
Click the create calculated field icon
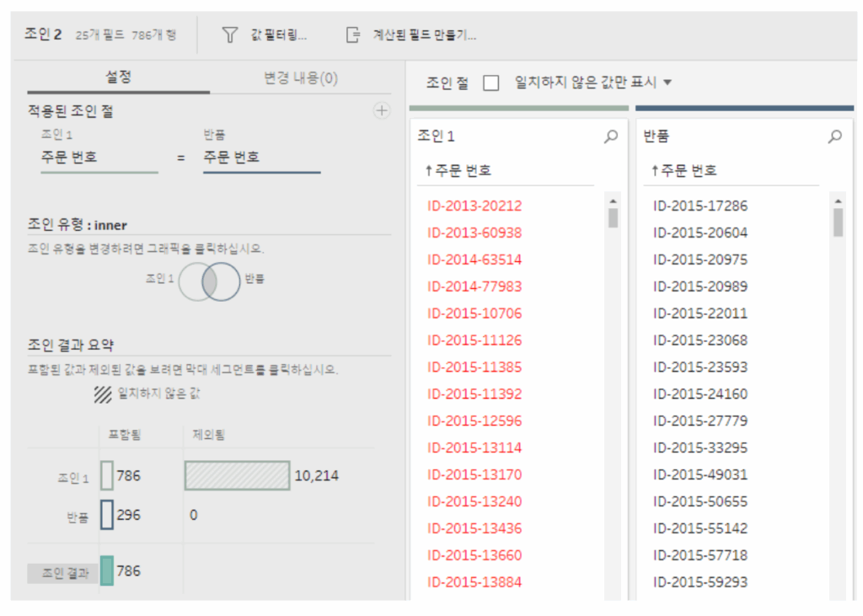pos(352,35)
